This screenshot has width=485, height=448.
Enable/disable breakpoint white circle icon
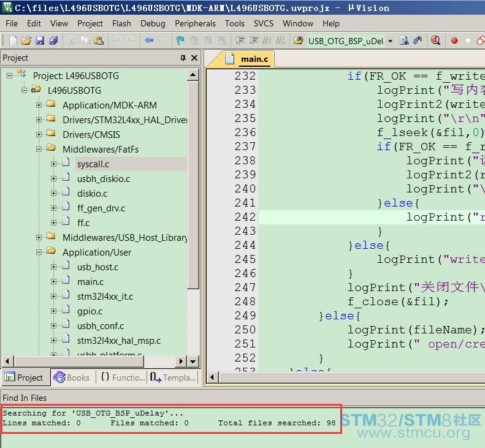[468, 40]
